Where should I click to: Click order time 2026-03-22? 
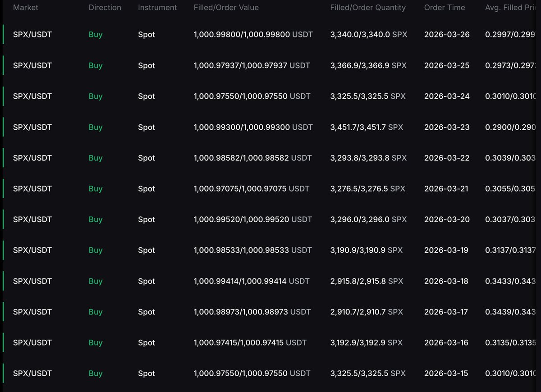coord(447,158)
